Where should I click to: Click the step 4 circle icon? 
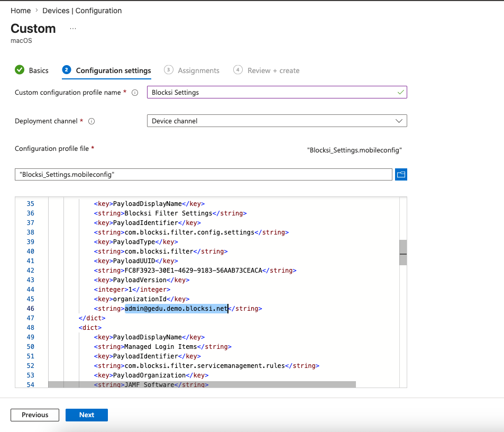pyautogui.click(x=238, y=70)
